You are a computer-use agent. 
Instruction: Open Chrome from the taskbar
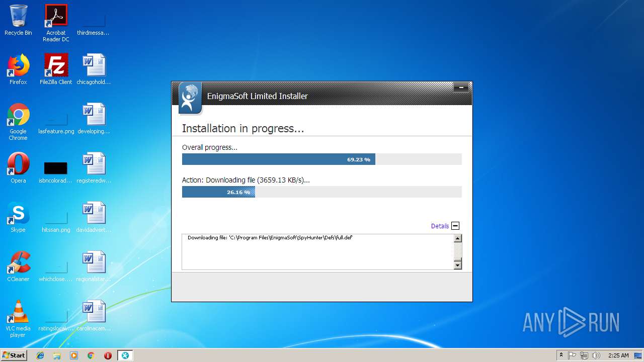pos(91,355)
